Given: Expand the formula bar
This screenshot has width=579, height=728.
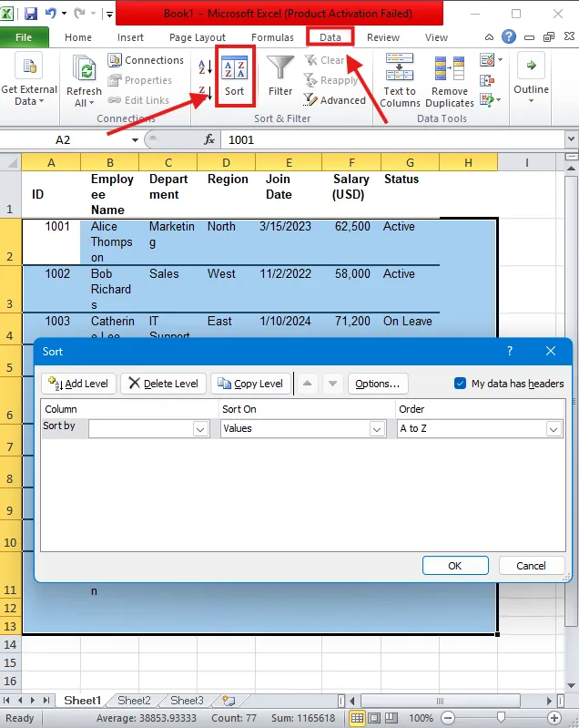Looking at the screenshot, I should 571,138.
